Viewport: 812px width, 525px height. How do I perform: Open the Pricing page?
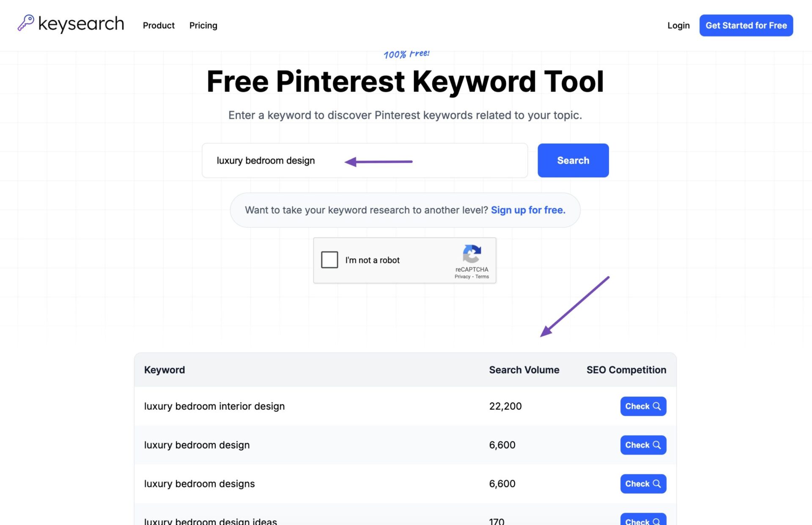(x=203, y=25)
